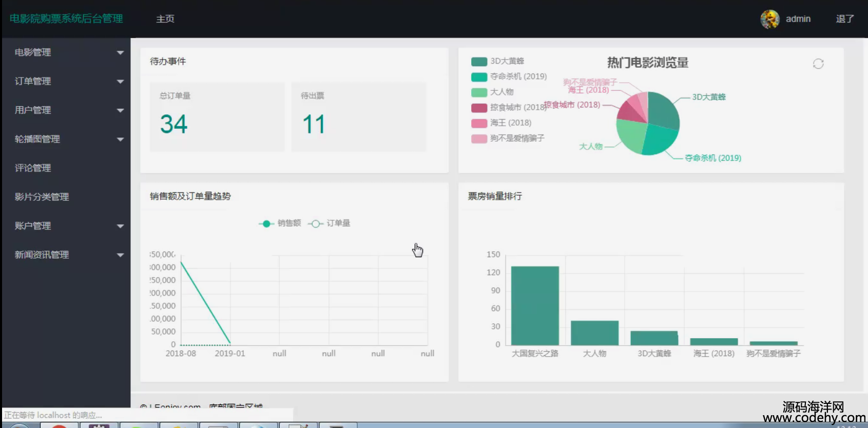The image size is (868, 428).
Task: Expand 订单管理 dropdown arrow
Action: (120, 82)
